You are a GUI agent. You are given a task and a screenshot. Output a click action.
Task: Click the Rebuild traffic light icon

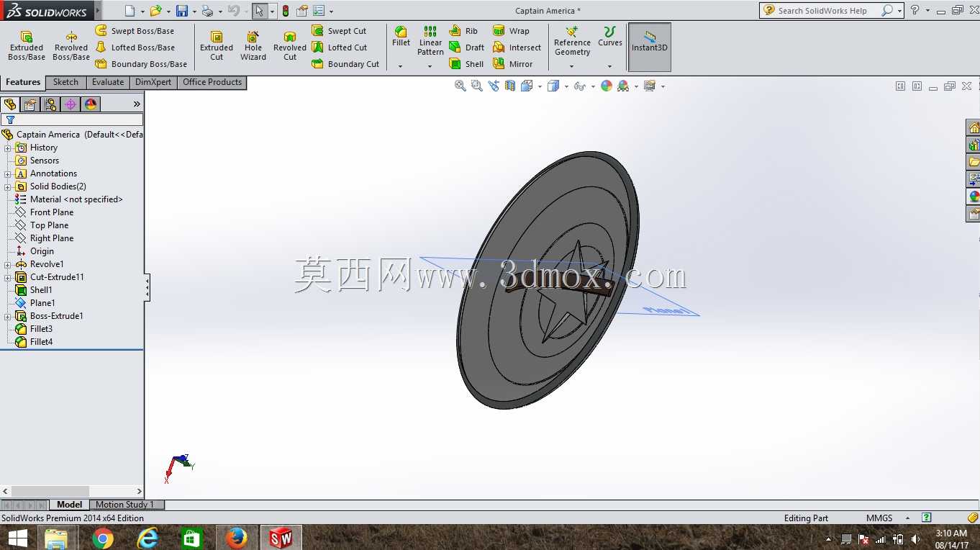pos(286,11)
